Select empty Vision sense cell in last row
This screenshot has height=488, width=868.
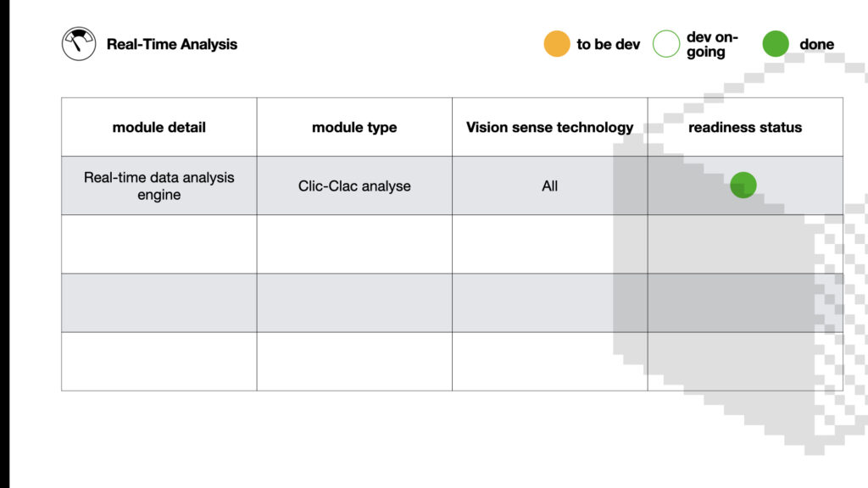point(549,361)
